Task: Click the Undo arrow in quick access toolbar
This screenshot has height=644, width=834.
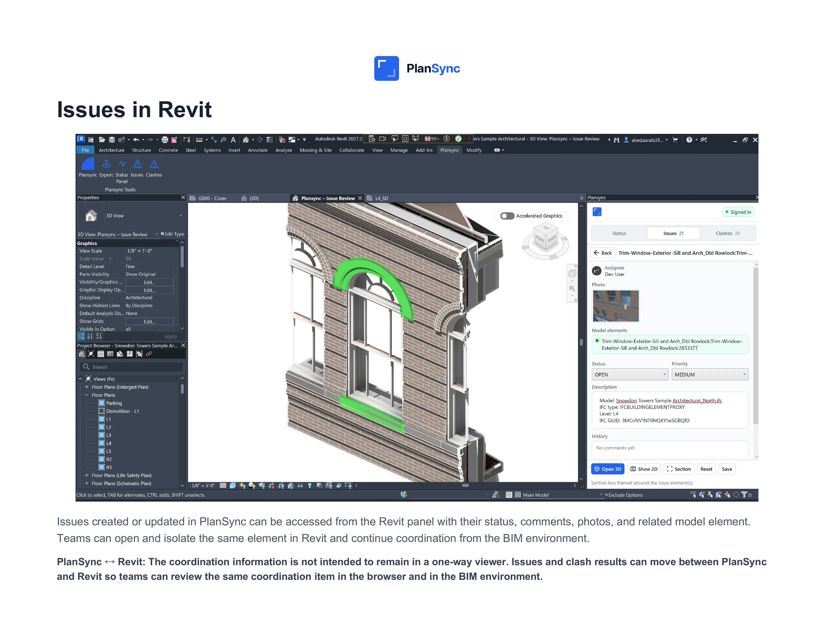Action: coord(136,140)
